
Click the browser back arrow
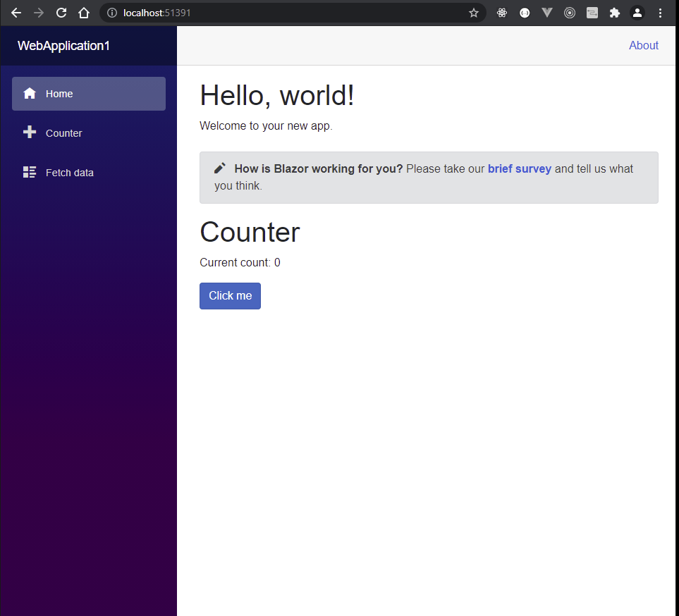coord(16,13)
